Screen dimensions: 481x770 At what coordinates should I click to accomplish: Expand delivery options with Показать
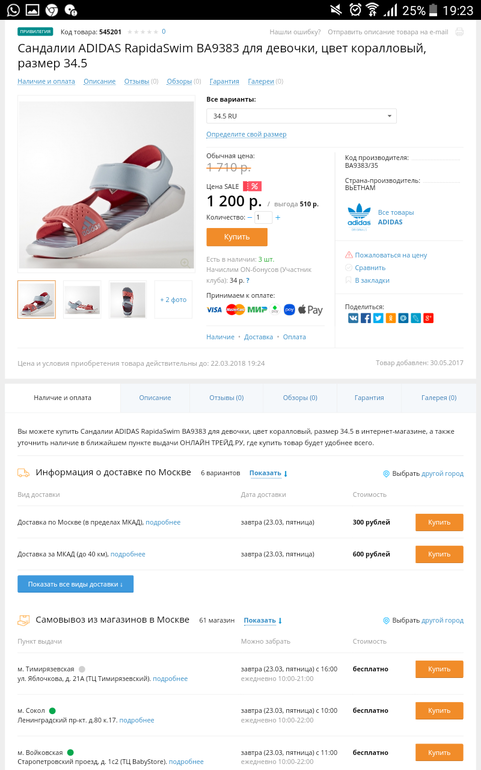pyautogui.click(x=268, y=473)
